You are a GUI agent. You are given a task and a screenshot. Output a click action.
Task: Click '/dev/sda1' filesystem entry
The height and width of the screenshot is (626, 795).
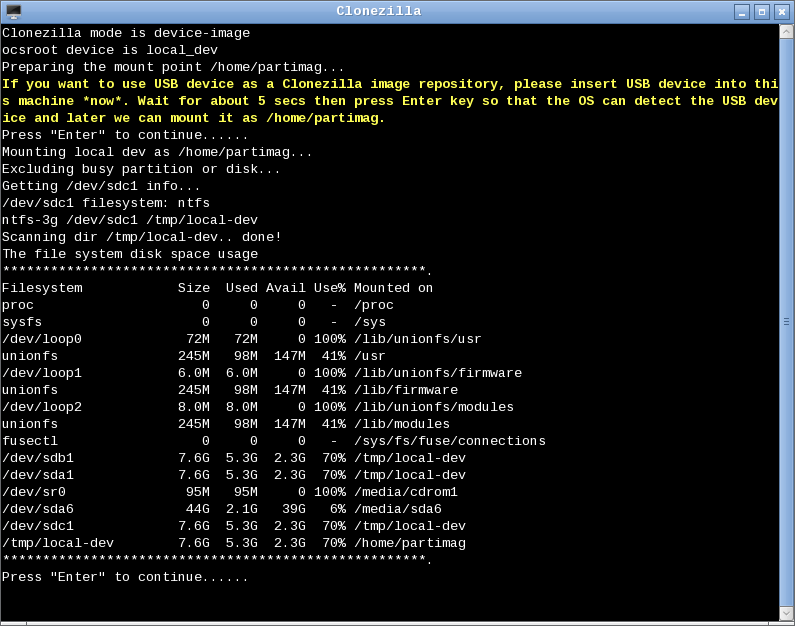(x=38, y=475)
